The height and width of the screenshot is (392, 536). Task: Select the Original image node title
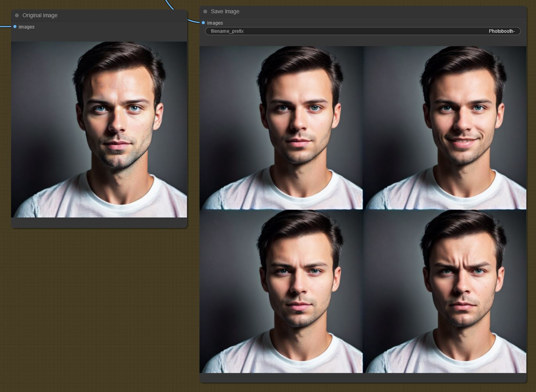[40, 15]
